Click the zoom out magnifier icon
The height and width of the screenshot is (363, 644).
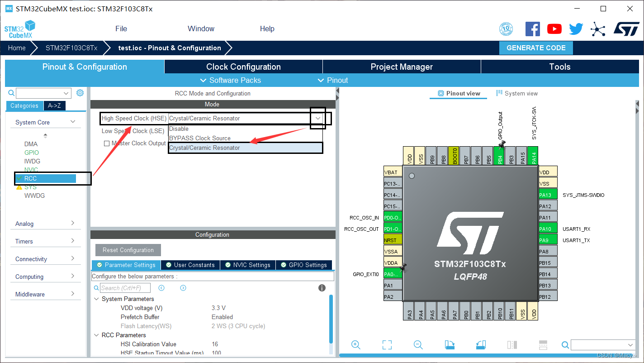(418, 345)
